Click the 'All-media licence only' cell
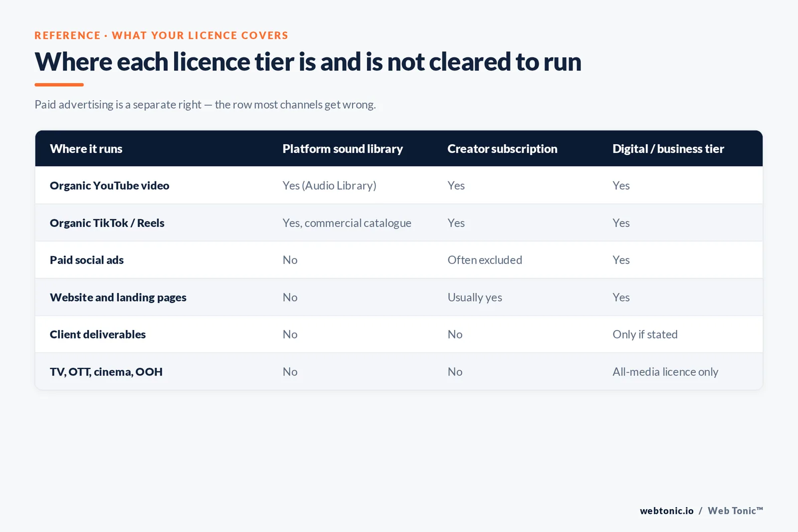 pos(665,371)
